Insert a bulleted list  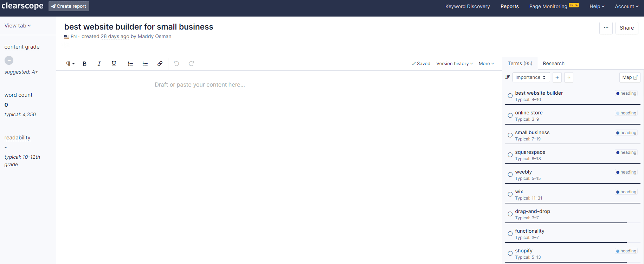(x=145, y=64)
